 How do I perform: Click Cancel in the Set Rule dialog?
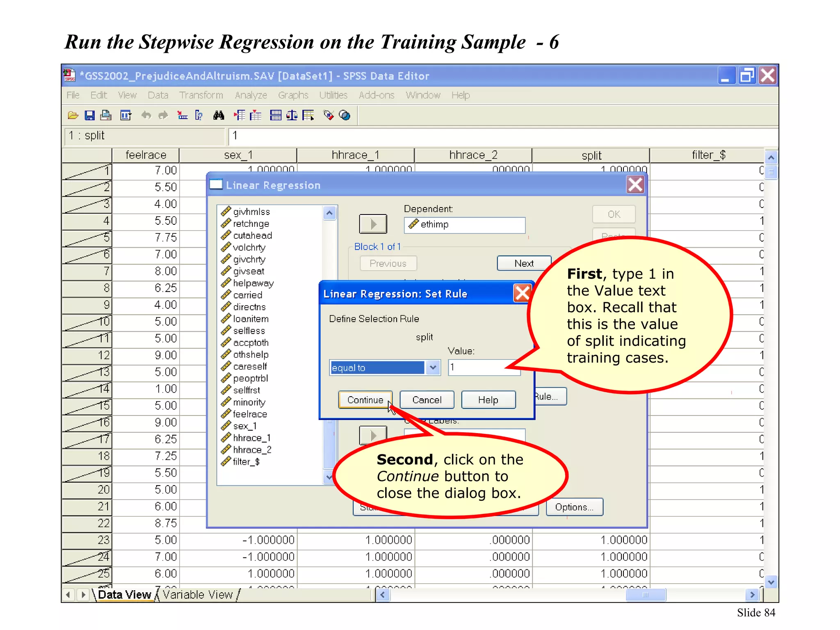pos(427,399)
